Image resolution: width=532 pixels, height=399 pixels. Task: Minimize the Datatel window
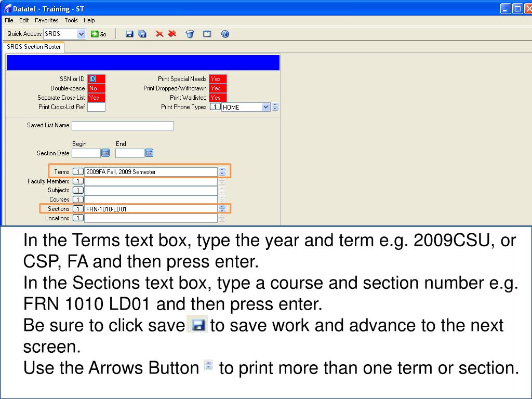[506, 9]
